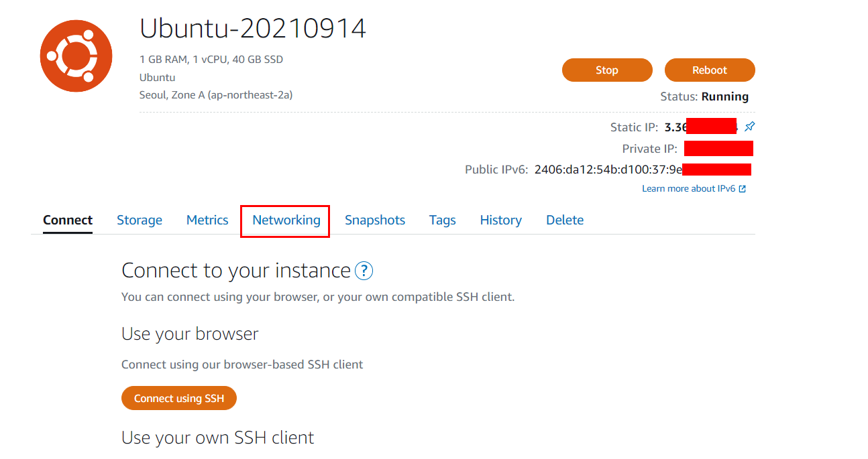
Task: Switch to the Storage tab
Action: click(x=140, y=220)
